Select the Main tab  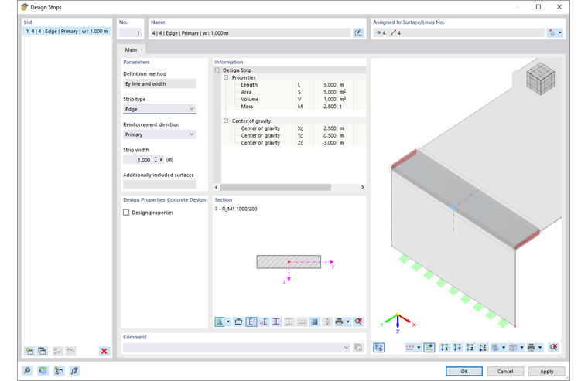click(x=131, y=49)
